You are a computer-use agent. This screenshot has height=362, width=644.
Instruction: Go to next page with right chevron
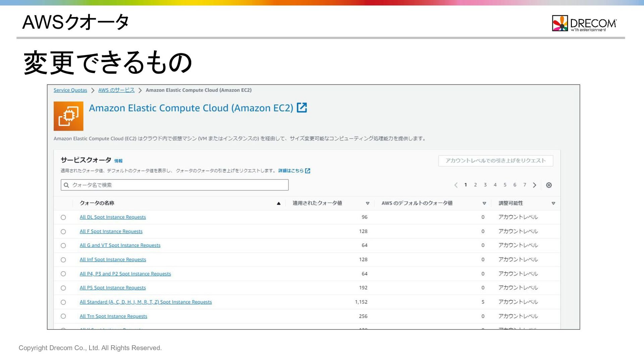pyautogui.click(x=535, y=185)
